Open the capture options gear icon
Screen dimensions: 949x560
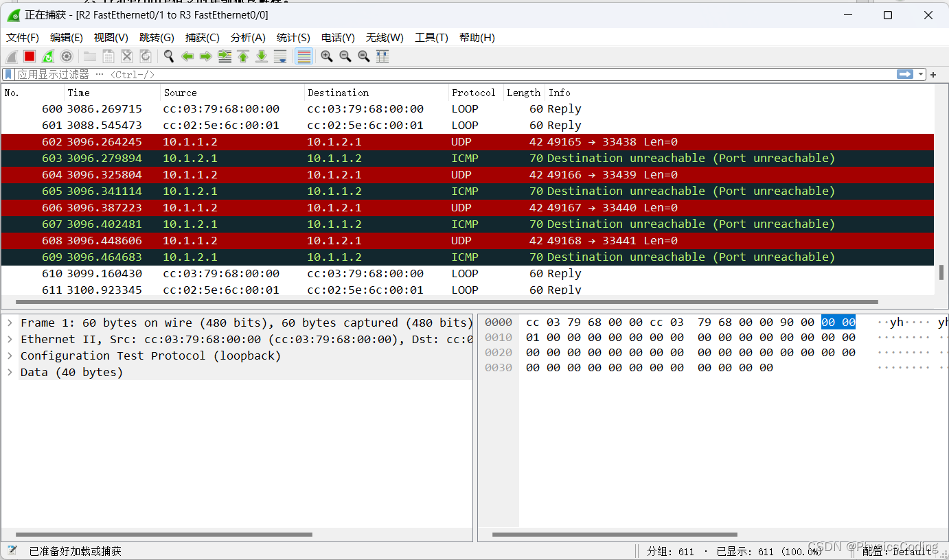(66, 56)
